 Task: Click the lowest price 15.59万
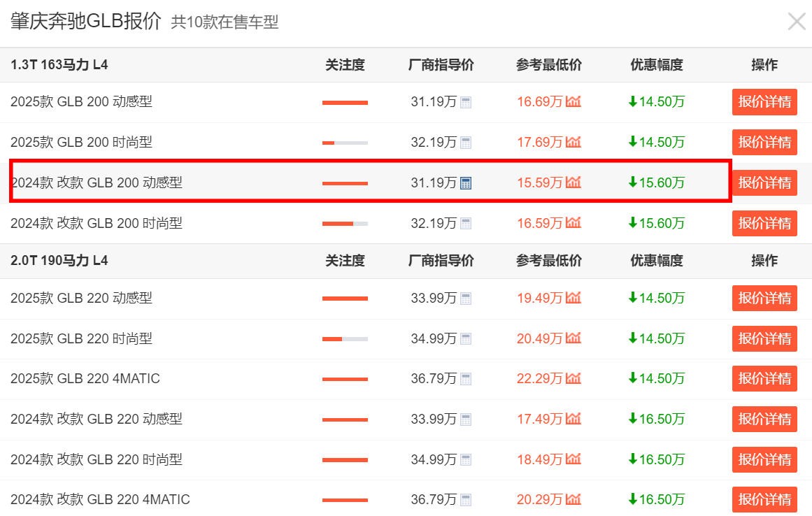click(x=540, y=182)
